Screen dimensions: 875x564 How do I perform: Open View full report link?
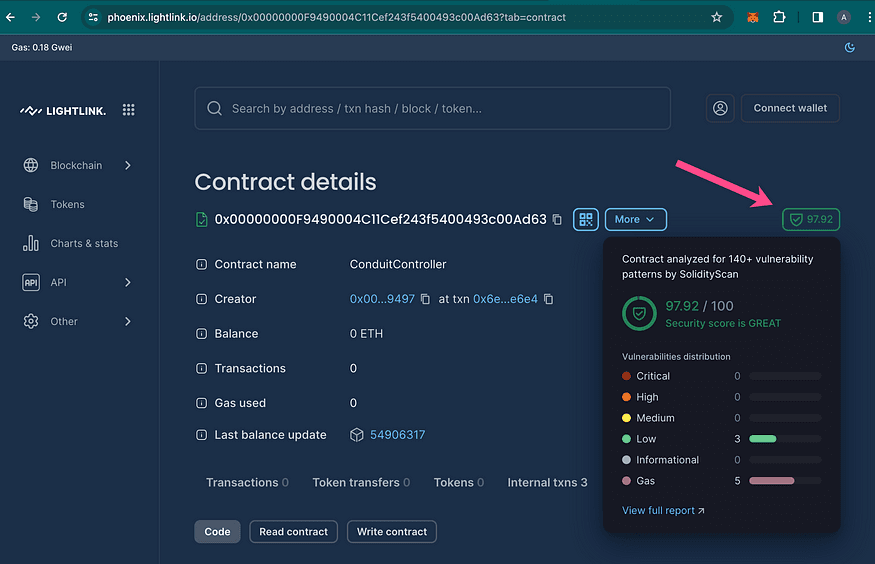pos(663,510)
